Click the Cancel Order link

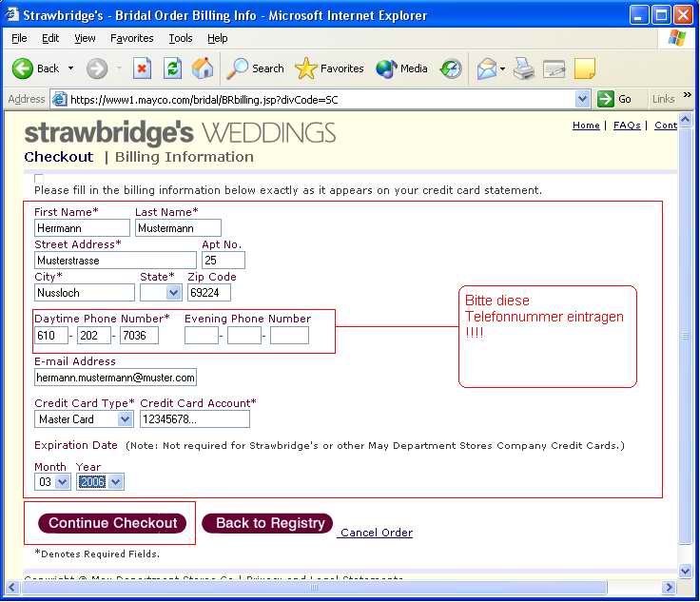pyautogui.click(x=377, y=533)
